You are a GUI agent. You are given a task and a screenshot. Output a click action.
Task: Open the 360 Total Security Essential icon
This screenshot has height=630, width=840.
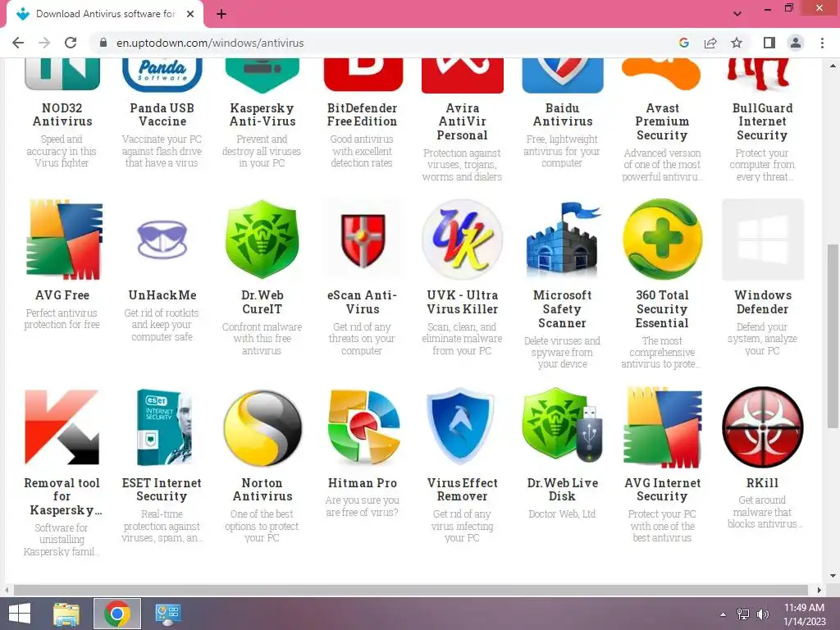pyautogui.click(x=662, y=239)
